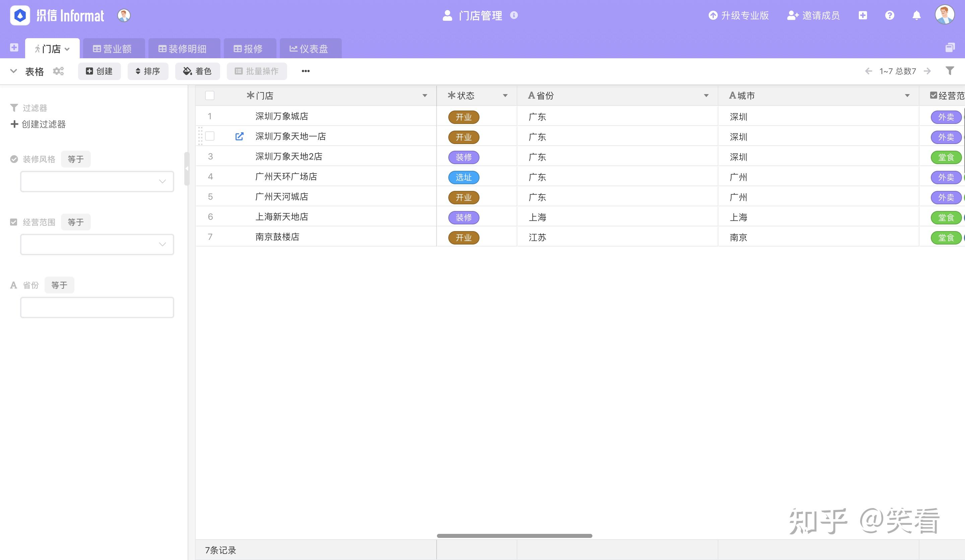Screen dimensions: 965x560
Task: Open record link icon for 深圳万象天地一店
Action: 239,136
